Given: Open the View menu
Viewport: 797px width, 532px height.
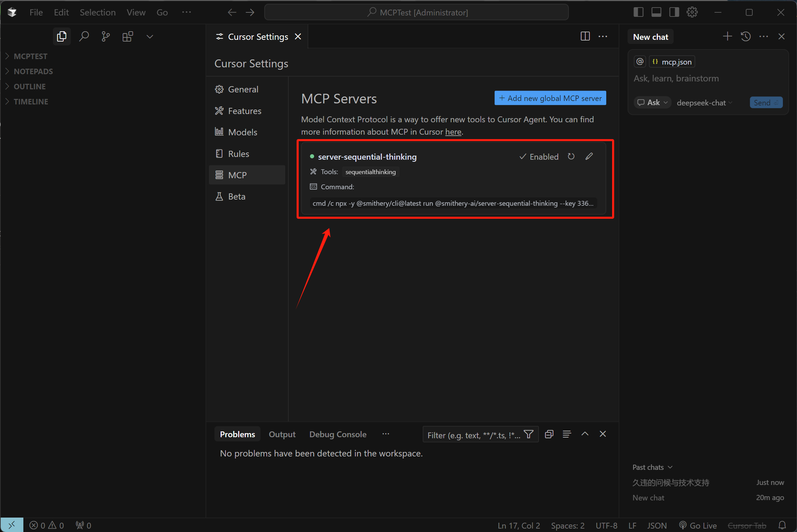Looking at the screenshot, I should pos(136,12).
